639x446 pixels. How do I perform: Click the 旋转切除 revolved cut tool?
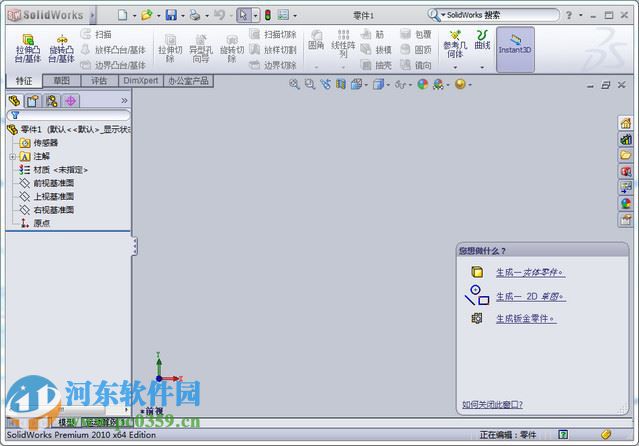pos(232,48)
